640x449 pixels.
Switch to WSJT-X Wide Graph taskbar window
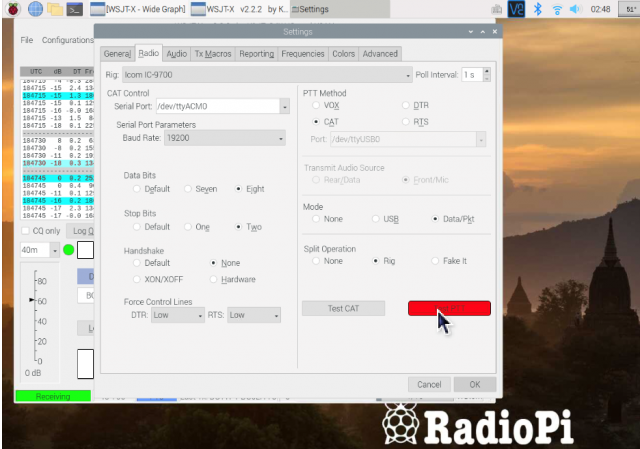(138, 9)
